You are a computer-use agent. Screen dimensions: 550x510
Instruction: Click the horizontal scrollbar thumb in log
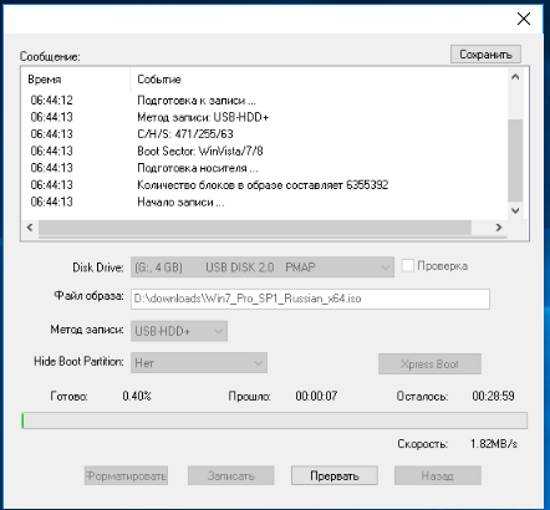coord(255,227)
